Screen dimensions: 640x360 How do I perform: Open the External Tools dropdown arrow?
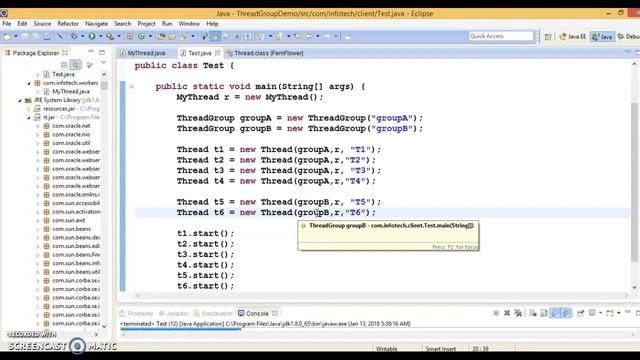click(119, 36)
